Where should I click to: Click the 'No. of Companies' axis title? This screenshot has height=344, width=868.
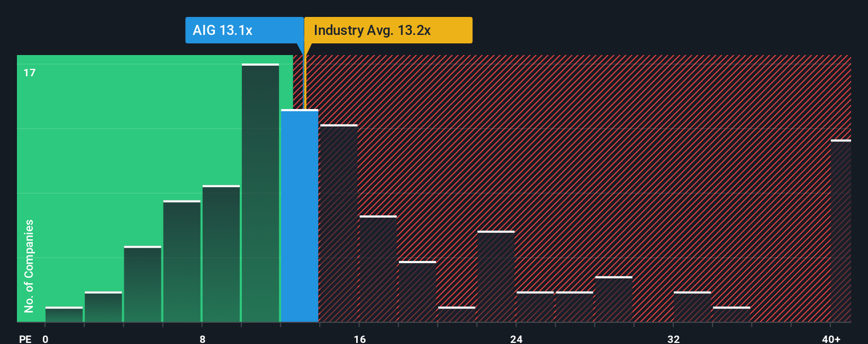click(29, 266)
